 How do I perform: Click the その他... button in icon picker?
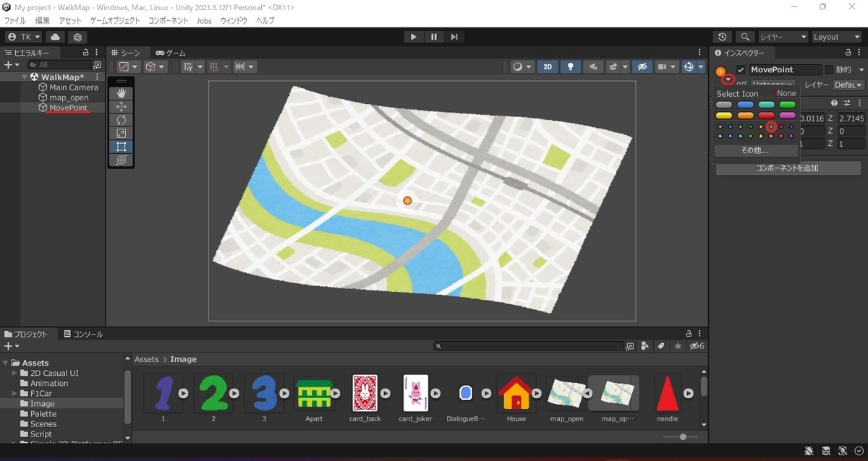click(755, 150)
